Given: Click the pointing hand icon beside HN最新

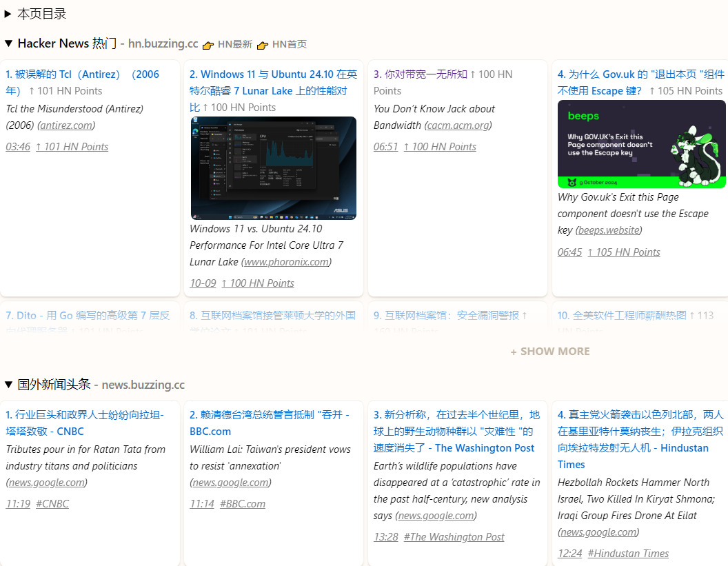Looking at the screenshot, I should point(208,45).
